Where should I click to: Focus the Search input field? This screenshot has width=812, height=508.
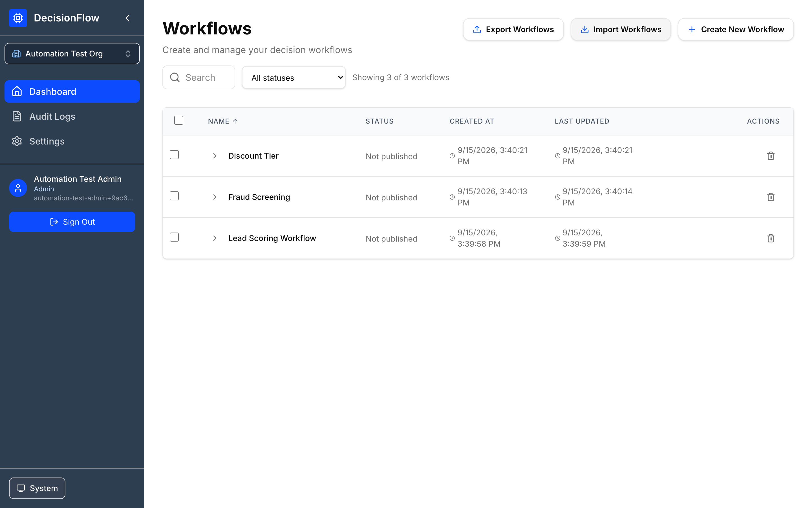[x=199, y=77]
